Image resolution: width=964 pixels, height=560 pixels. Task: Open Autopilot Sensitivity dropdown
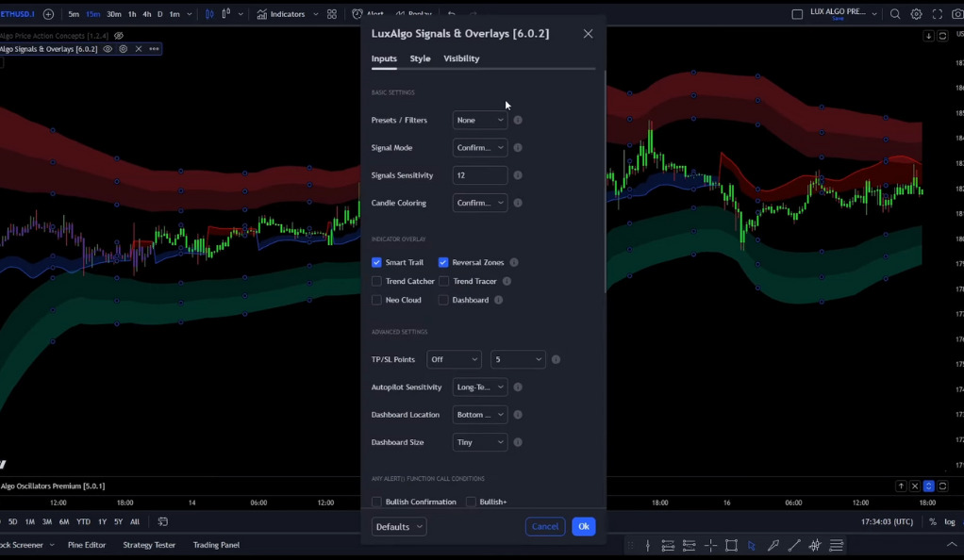pyautogui.click(x=480, y=387)
